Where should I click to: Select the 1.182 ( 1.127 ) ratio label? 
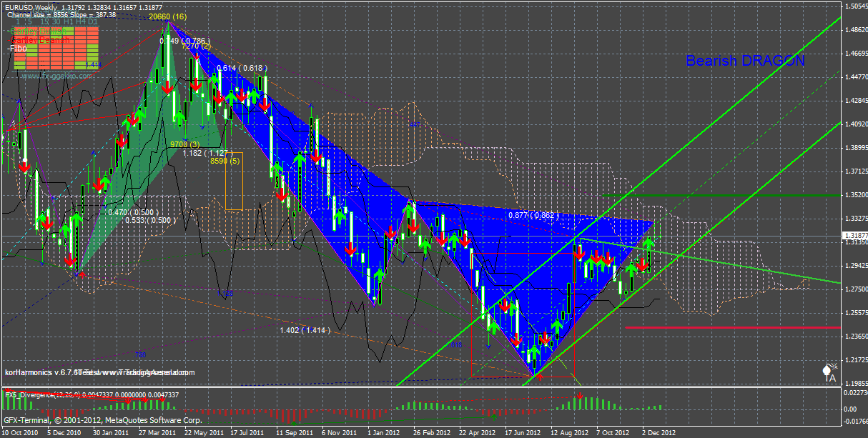point(208,152)
